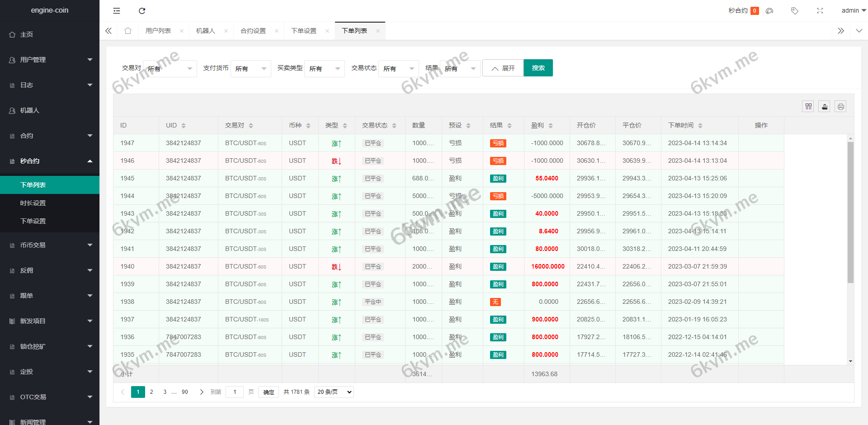This screenshot has width=868, height=425.
Task: Open the 支付货币 filter dropdown
Action: (x=250, y=68)
